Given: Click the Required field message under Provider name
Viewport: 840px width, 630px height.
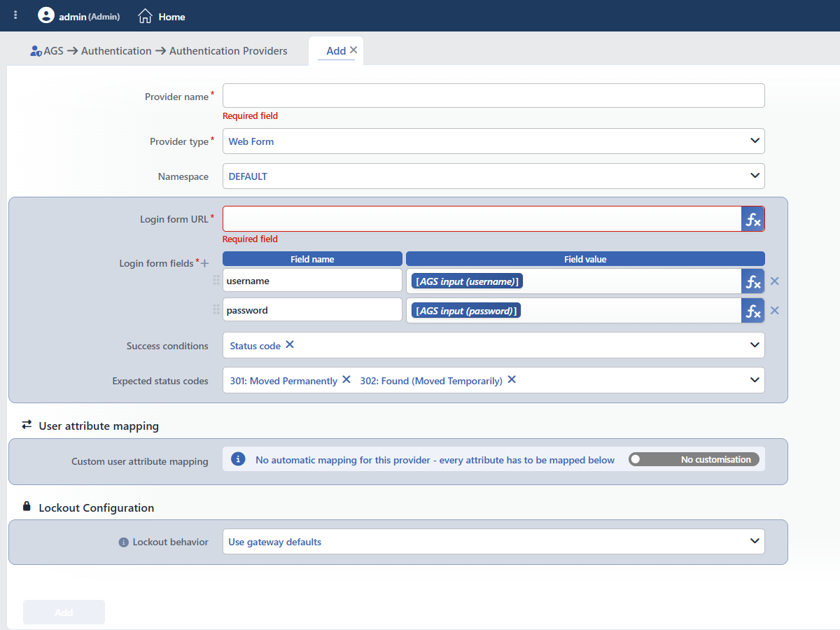Looking at the screenshot, I should [250, 116].
